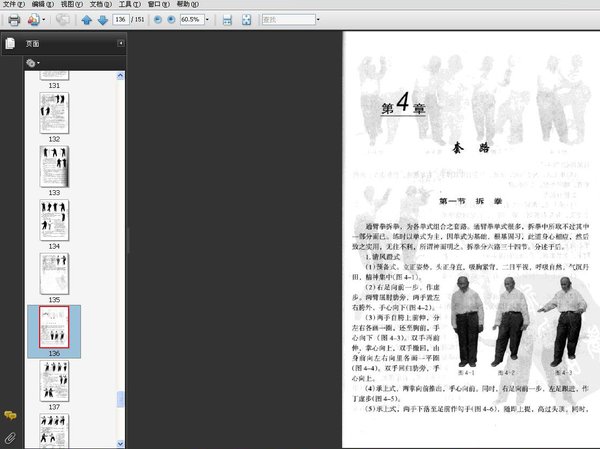This screenshot has width=600, height=449.
Task: Zoom in with the plus circle icon
Action: click(x=171, y=20)
